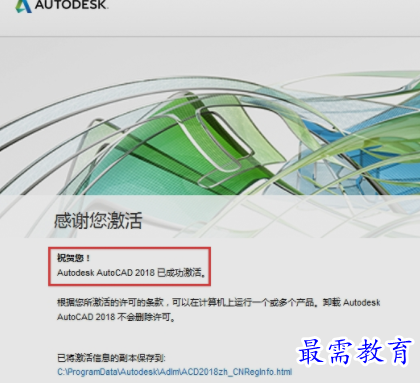
Task: Select the heading text "感谢您激活"
Action: [x=98, y=220]
